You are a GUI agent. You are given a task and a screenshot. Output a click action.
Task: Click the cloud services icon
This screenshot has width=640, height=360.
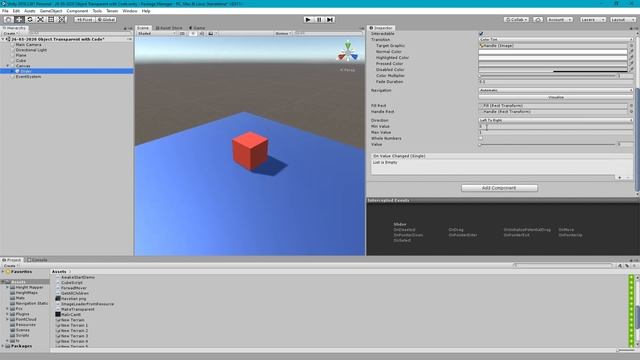coord(538,20)
